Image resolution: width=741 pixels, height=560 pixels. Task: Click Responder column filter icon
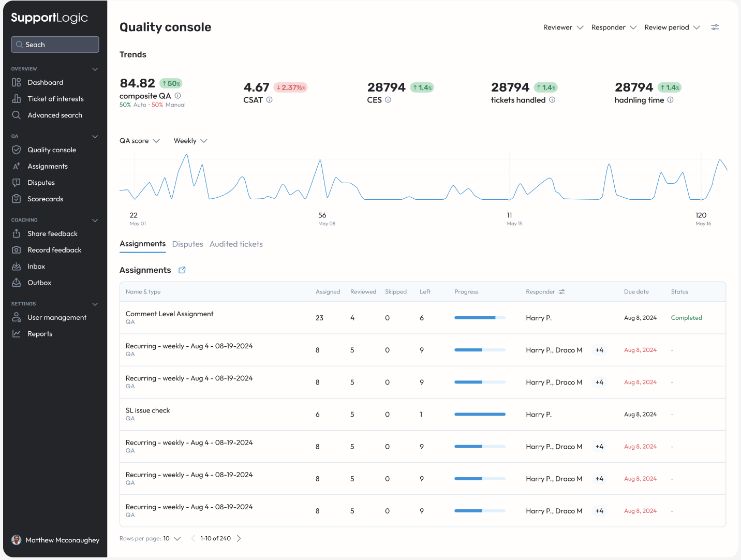(x=562, y=292)
